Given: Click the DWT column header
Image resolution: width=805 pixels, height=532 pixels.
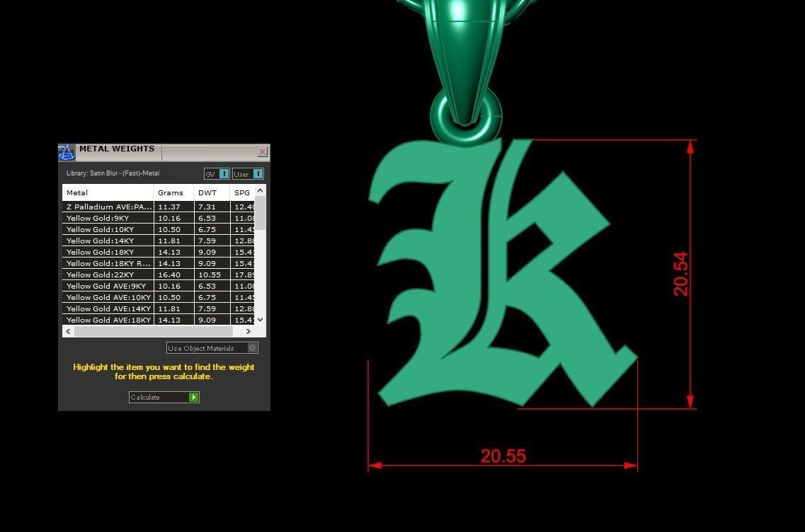Looking at the screenshot, I should click(x=212, y=193).
